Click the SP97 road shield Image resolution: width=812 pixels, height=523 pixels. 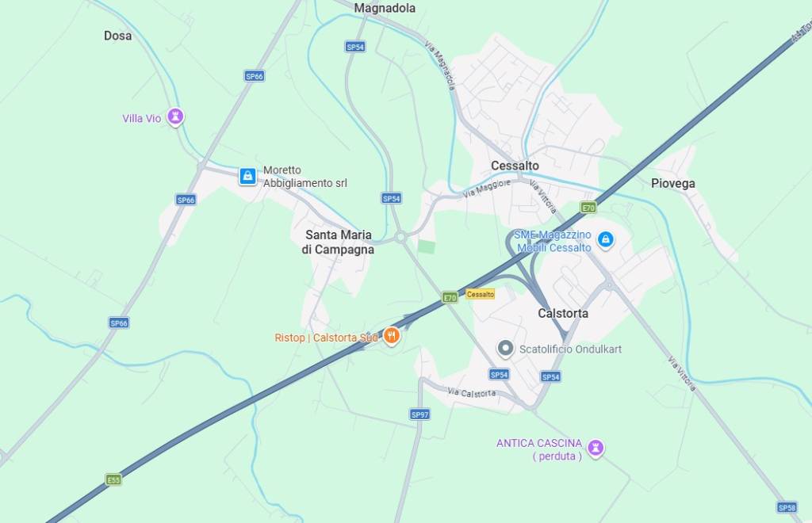(x=419, y=414)
